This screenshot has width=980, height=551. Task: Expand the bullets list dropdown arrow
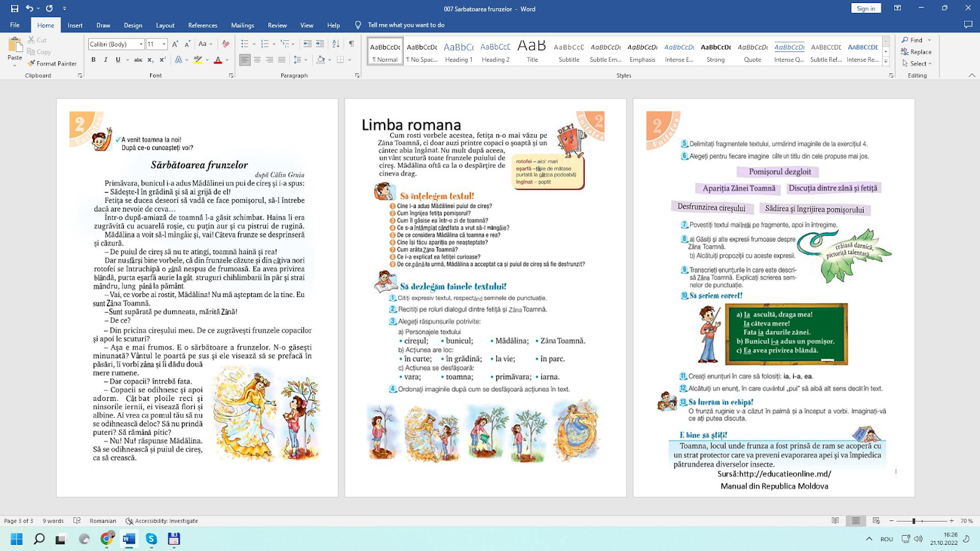pos(253,44)
